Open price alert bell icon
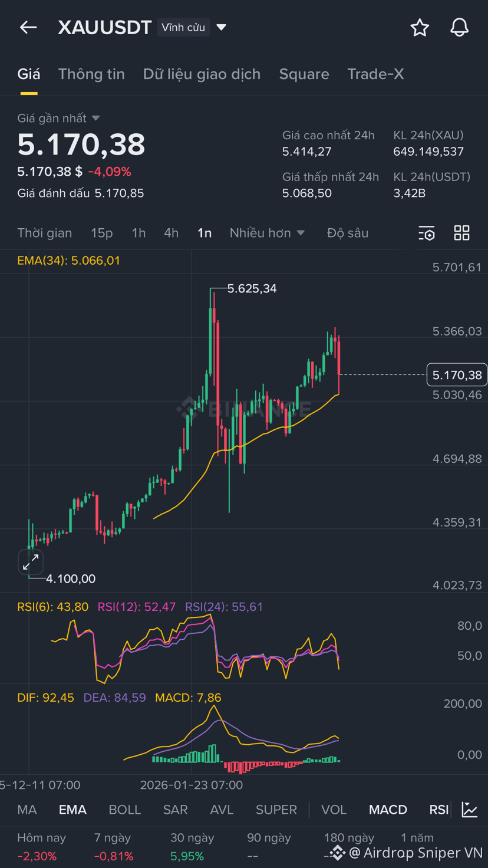This screenshot has width=488, height=868. [459, 27]
